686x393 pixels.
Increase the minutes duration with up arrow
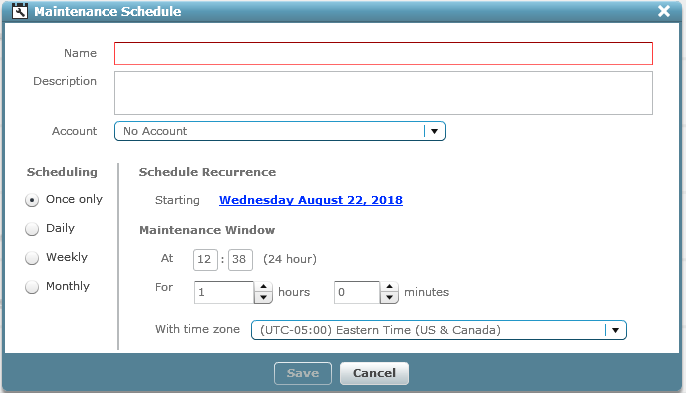389,287
